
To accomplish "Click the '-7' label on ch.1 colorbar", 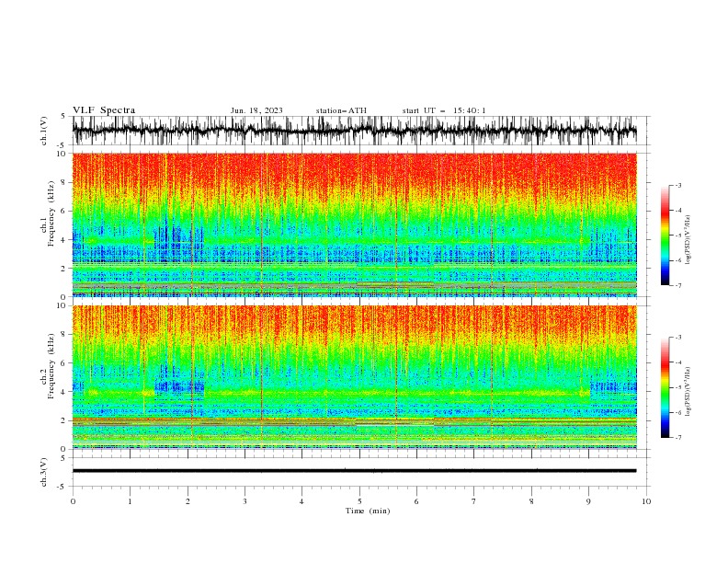I will coord(677,285).
